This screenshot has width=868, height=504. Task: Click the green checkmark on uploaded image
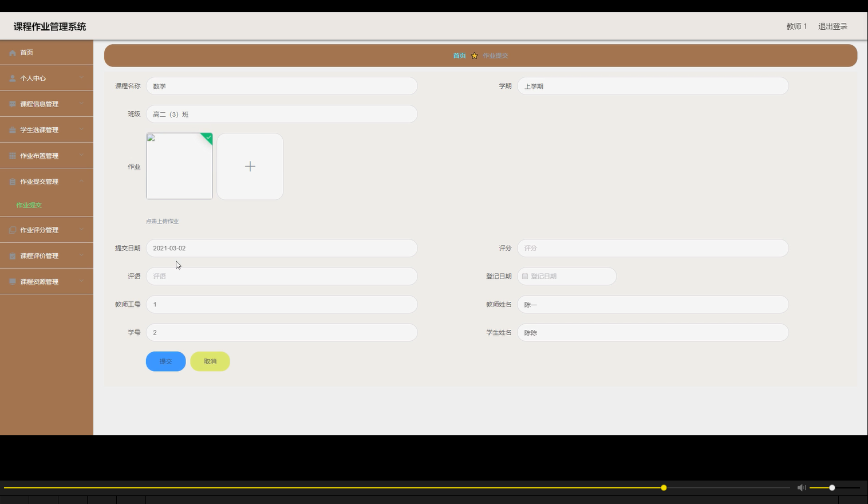[208, 137]
